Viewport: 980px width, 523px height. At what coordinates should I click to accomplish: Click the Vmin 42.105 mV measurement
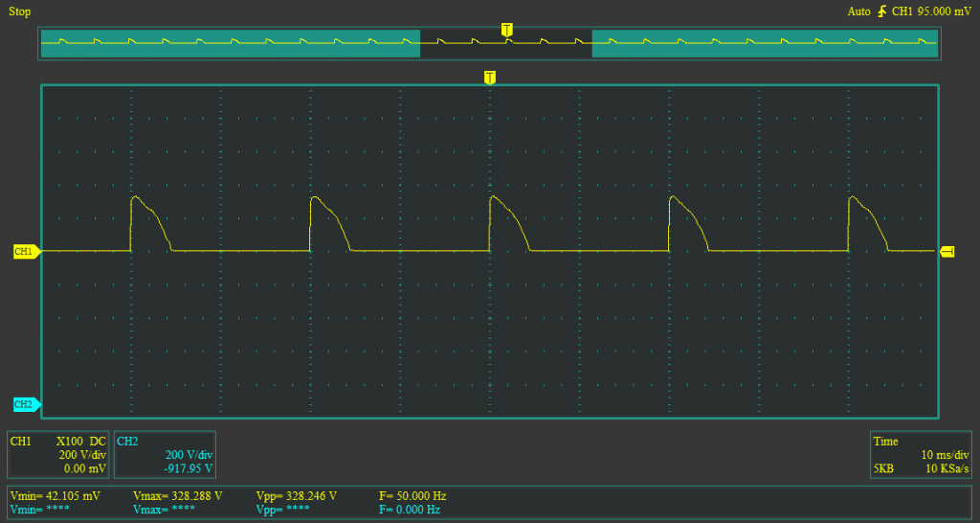coord(55,496)
